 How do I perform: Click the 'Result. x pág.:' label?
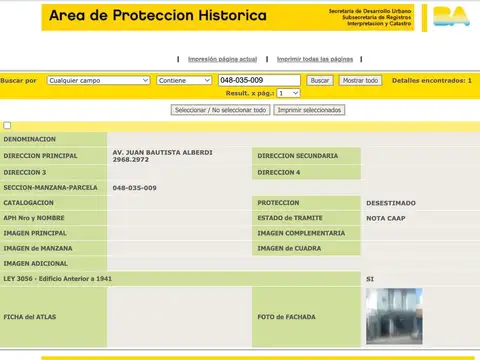click(x=250, y=93)
